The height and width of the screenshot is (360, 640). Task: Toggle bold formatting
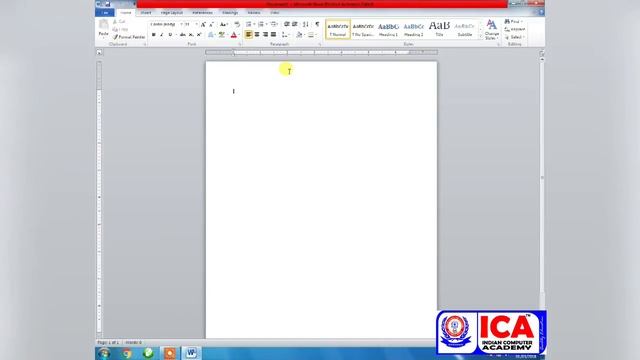point(153,35)
